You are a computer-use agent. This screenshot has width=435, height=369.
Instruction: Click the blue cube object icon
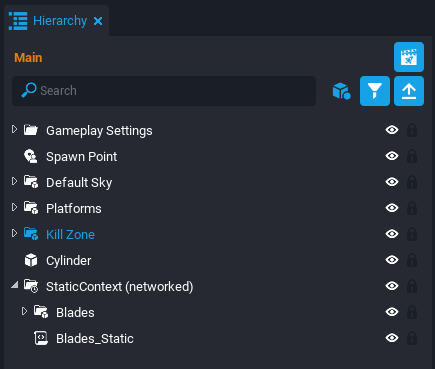point(341,91)
